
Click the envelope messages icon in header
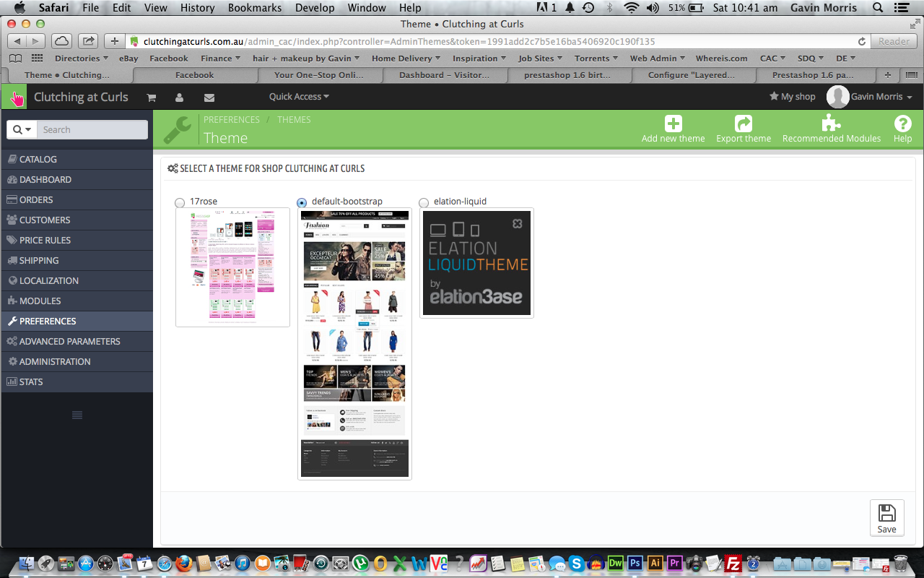click(209, 98)
